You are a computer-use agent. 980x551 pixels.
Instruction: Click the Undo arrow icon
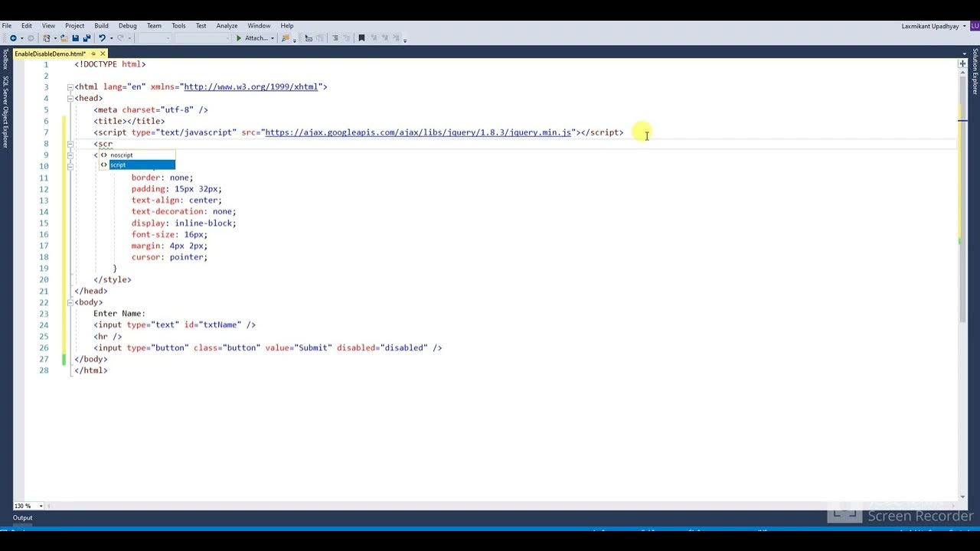(102, 38)
